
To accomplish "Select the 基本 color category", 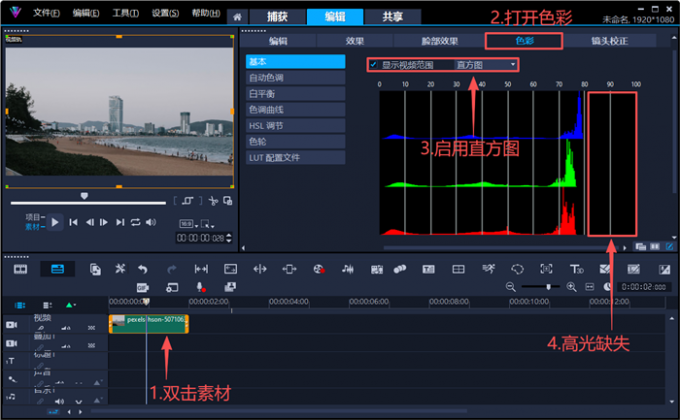I will 295,62.
